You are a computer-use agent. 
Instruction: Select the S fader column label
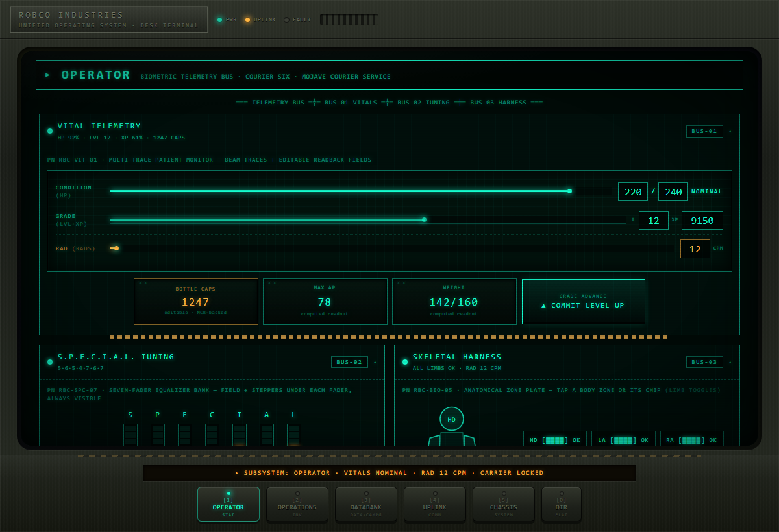[130, 415]
